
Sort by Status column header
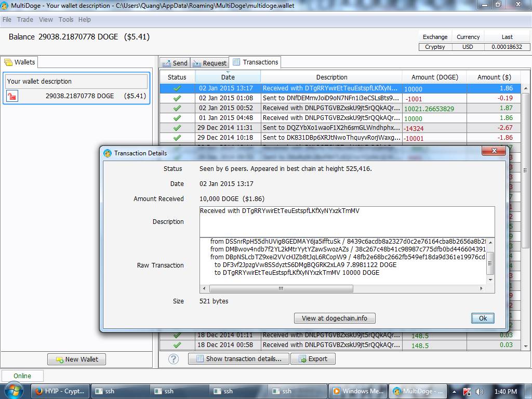pyautogui.click(x=177, y=77)
